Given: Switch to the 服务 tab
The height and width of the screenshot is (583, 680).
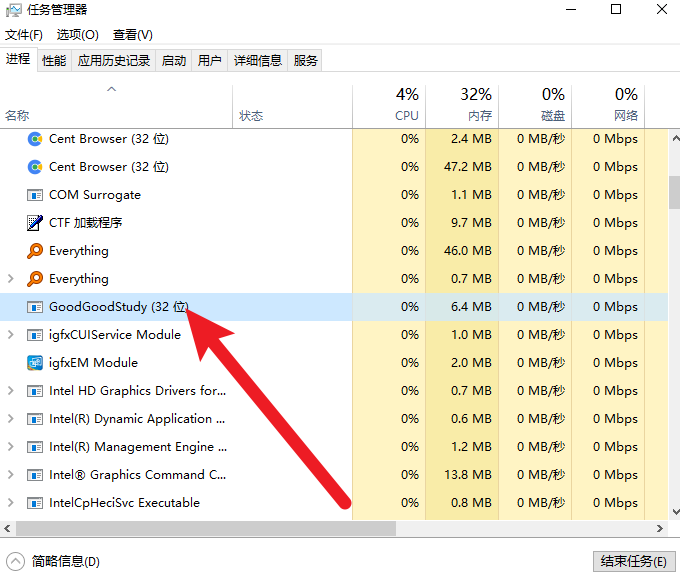Looking at the screenshot, I should tap(305, 61).
